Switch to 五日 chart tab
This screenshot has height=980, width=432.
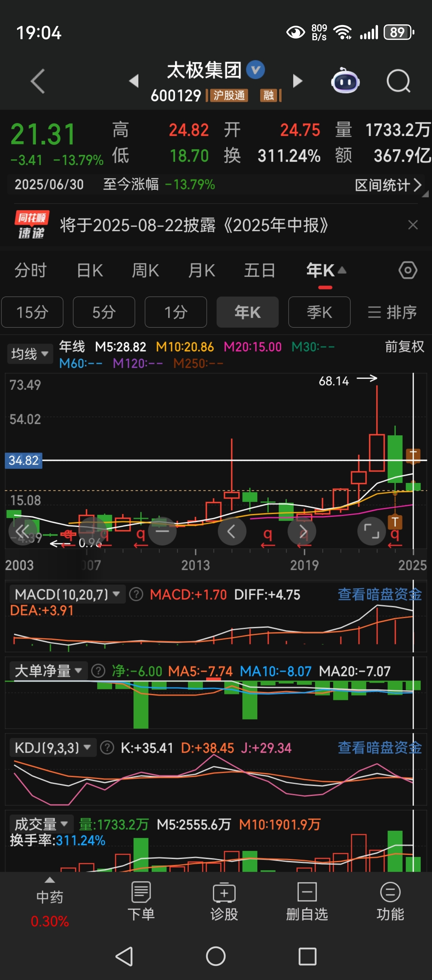tap(259, 270)
